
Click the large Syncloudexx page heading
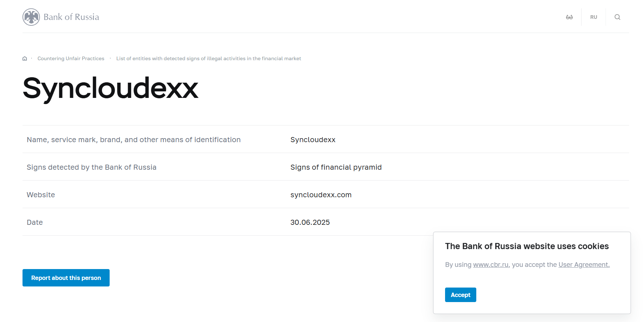110,88
